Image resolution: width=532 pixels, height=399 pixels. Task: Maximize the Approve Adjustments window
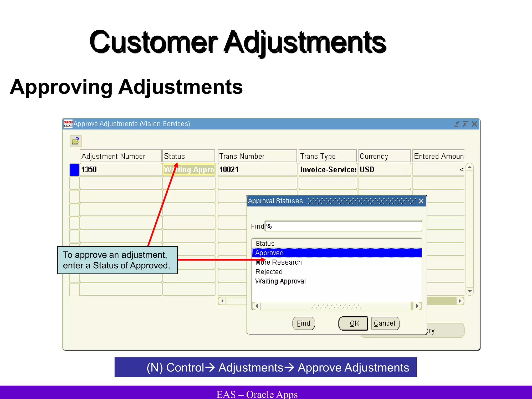465,124
